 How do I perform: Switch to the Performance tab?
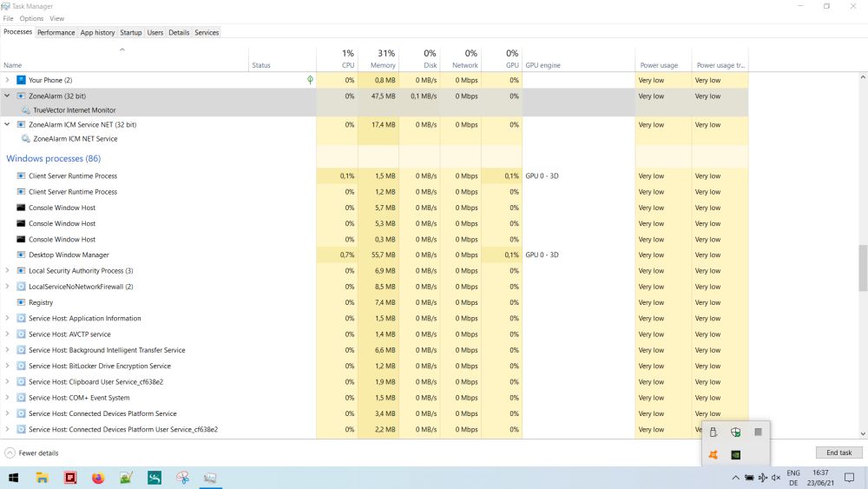coord(56,33)
